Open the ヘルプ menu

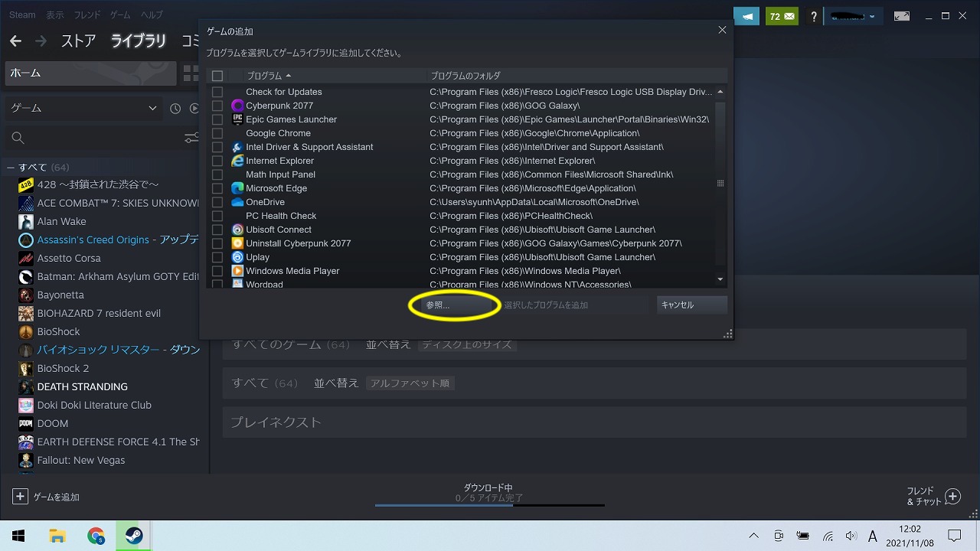152,15
